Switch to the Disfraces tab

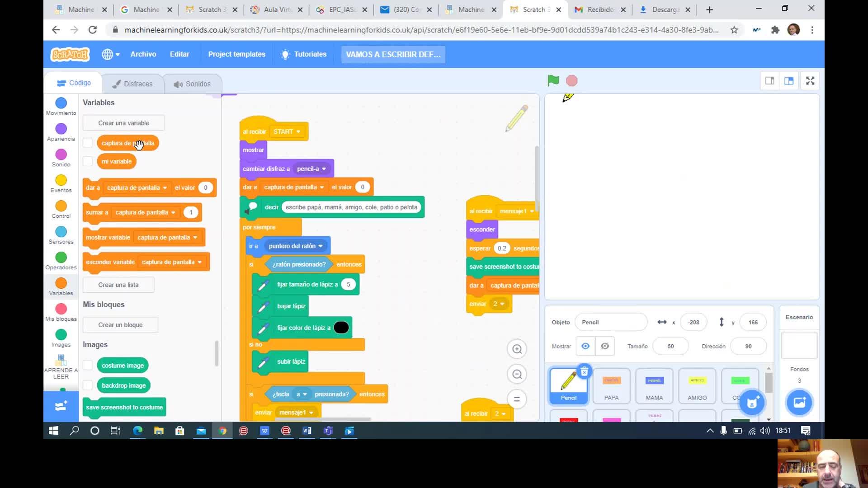[x=132, y=84]
